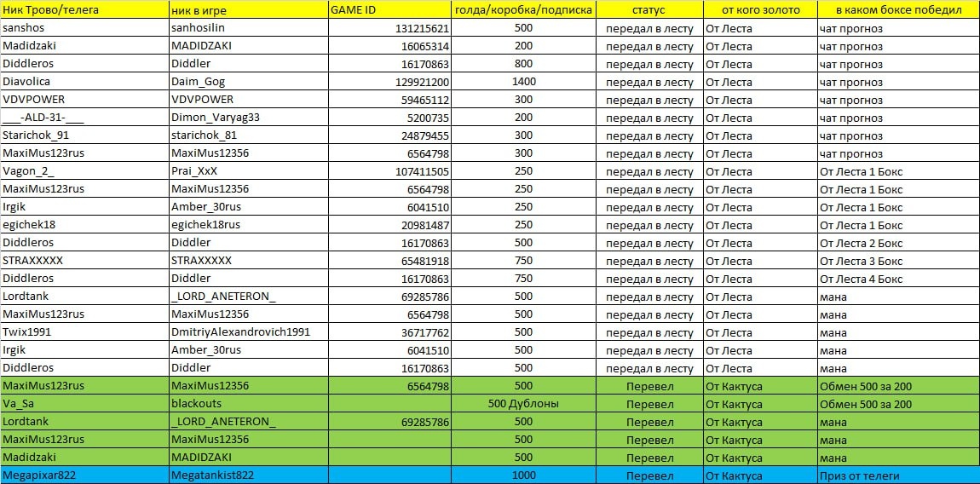Select the 'GAME ID' header cell
This screenshot has height=484, width=980.
(x=390, y=10)
